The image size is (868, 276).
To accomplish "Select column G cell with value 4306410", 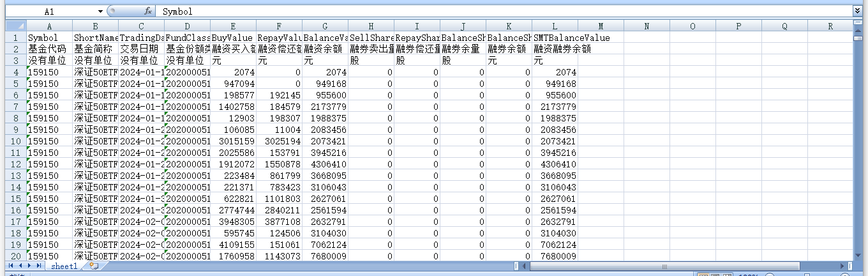I will coord(325,164).
